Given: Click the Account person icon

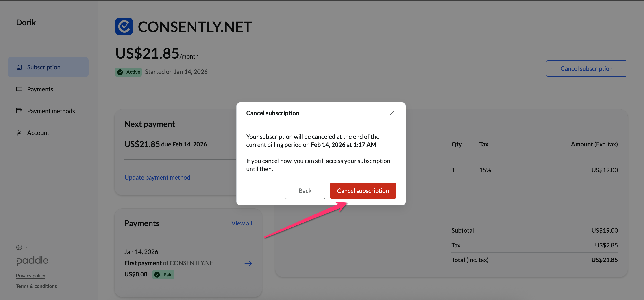Looking at the screenshot, I should (x=19, y=133).
